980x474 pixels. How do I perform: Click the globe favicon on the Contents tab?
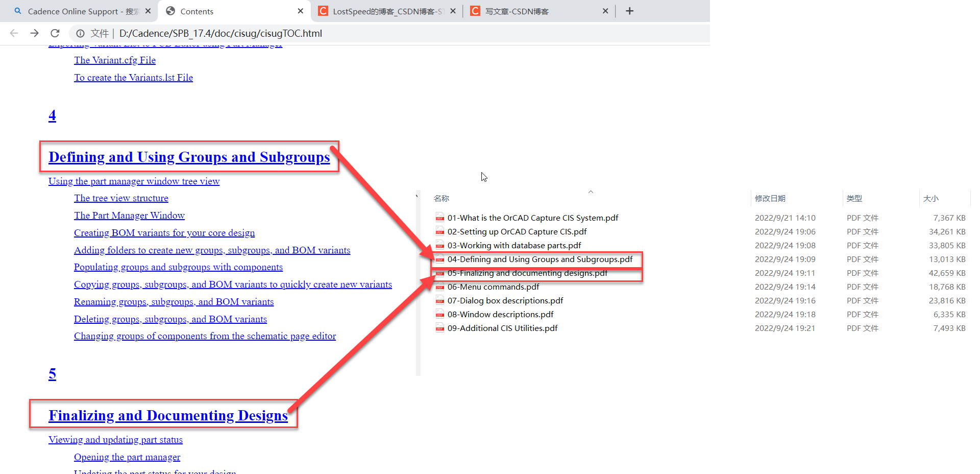[170, 11]
